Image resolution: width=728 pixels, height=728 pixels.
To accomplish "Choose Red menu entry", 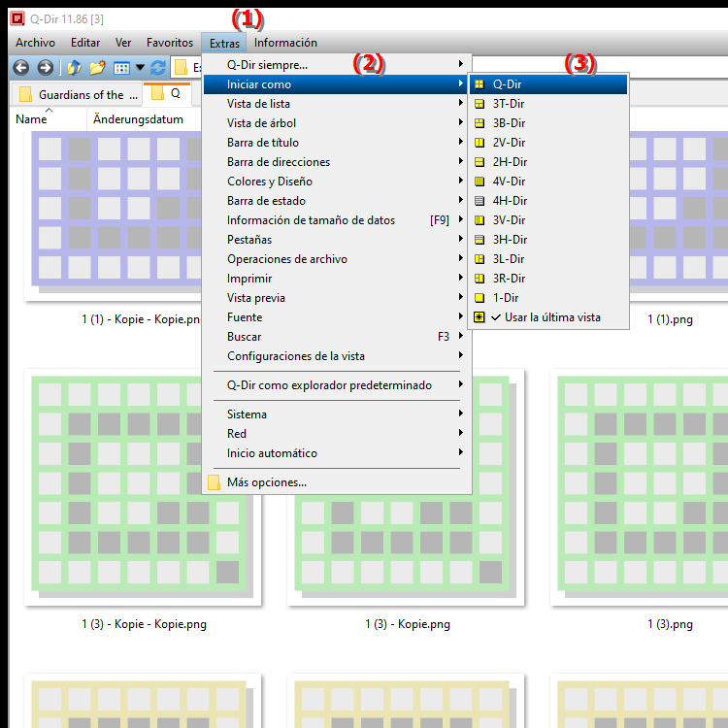I will point(337,434).
